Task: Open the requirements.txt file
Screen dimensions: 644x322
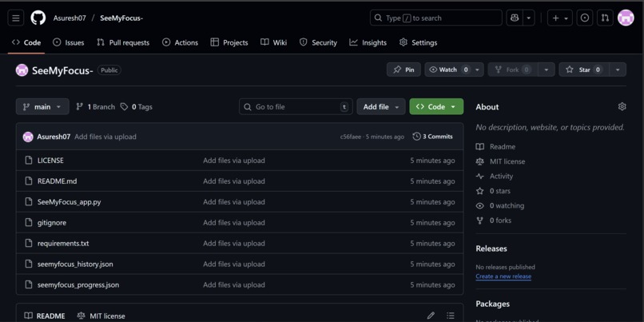Action: click(63, 243)
